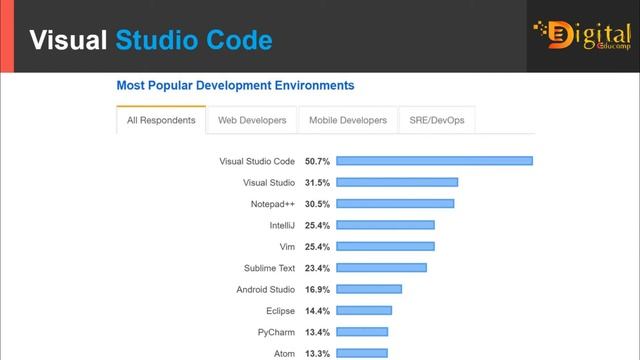Switch to the Web Developers tab

click(x=252, y=120)
